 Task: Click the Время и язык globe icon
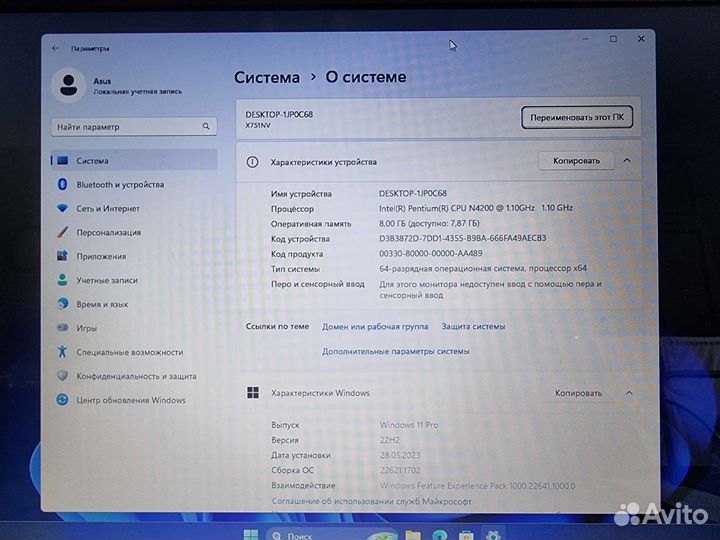pos(62,304)
